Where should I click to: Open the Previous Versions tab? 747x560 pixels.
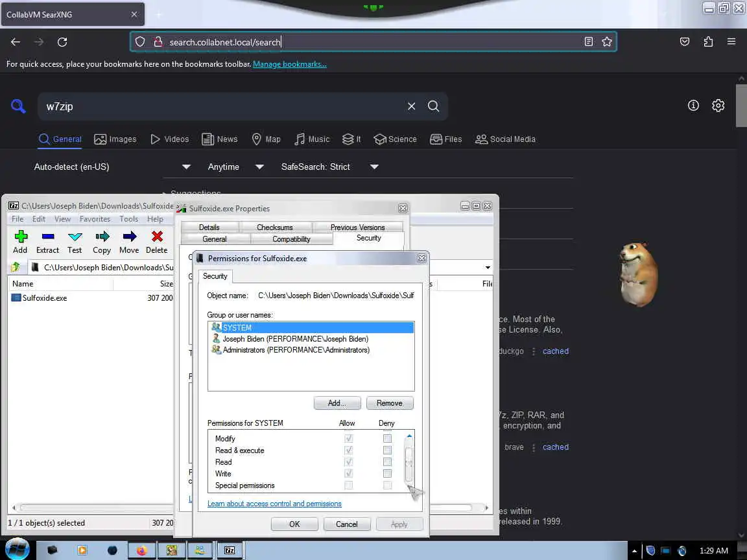pos(357,227)
